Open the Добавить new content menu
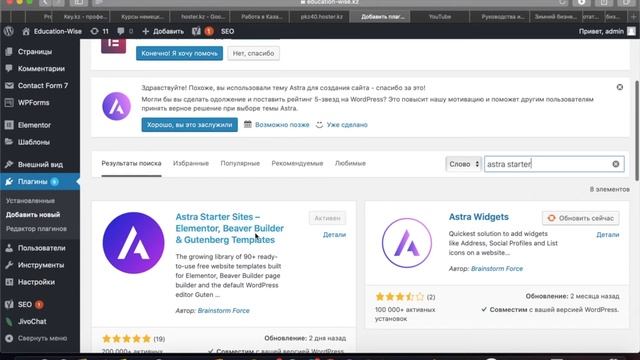Viewport: 640px width, 360px height. (163, 31)
